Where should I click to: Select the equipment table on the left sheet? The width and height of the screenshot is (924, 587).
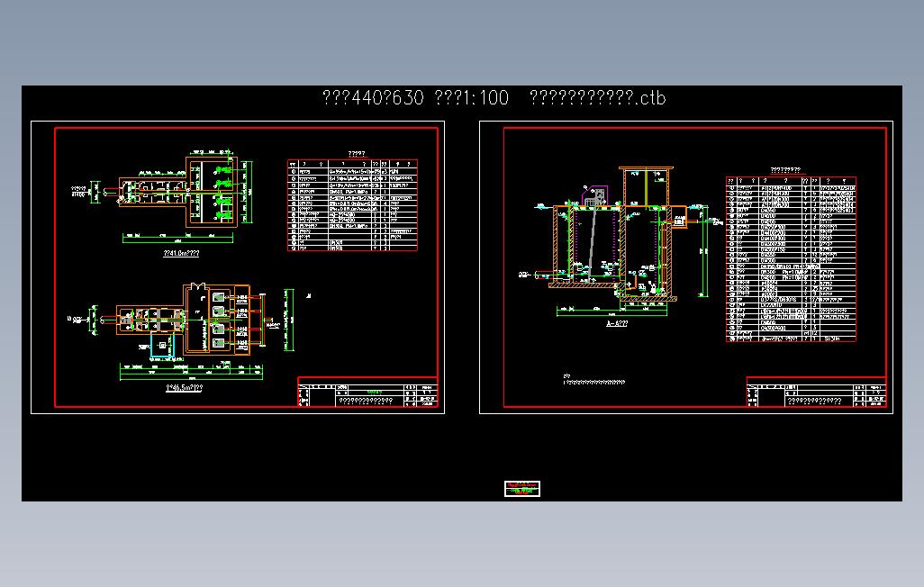pos(352,205)
